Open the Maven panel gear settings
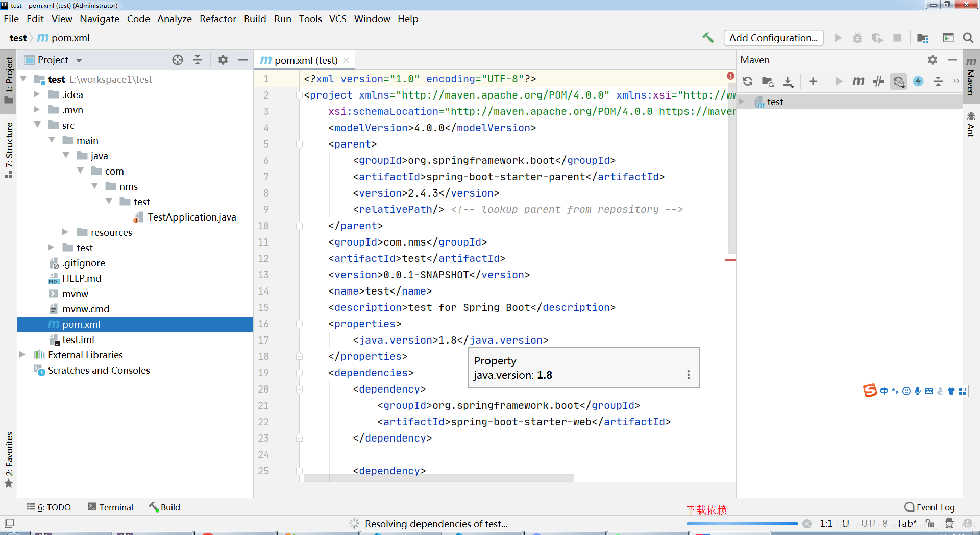Screen dimensions: 980x535 (933, 60)
